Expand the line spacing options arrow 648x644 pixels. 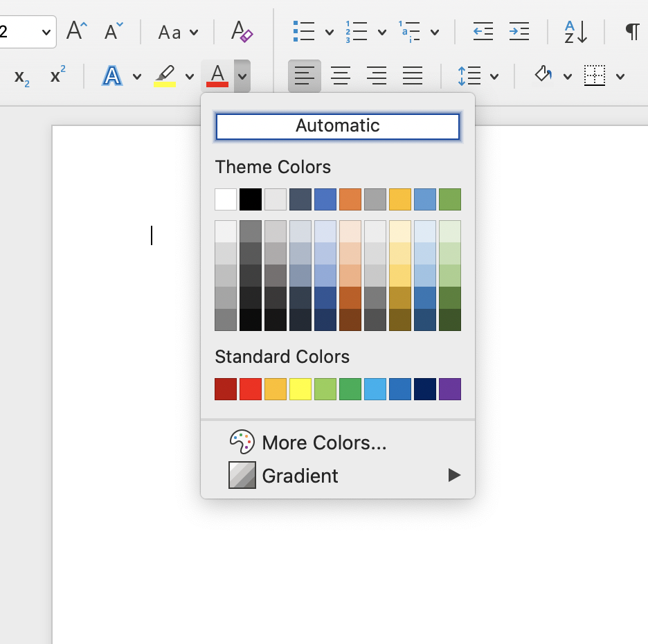pyautogui.click(x=494, y=76)
